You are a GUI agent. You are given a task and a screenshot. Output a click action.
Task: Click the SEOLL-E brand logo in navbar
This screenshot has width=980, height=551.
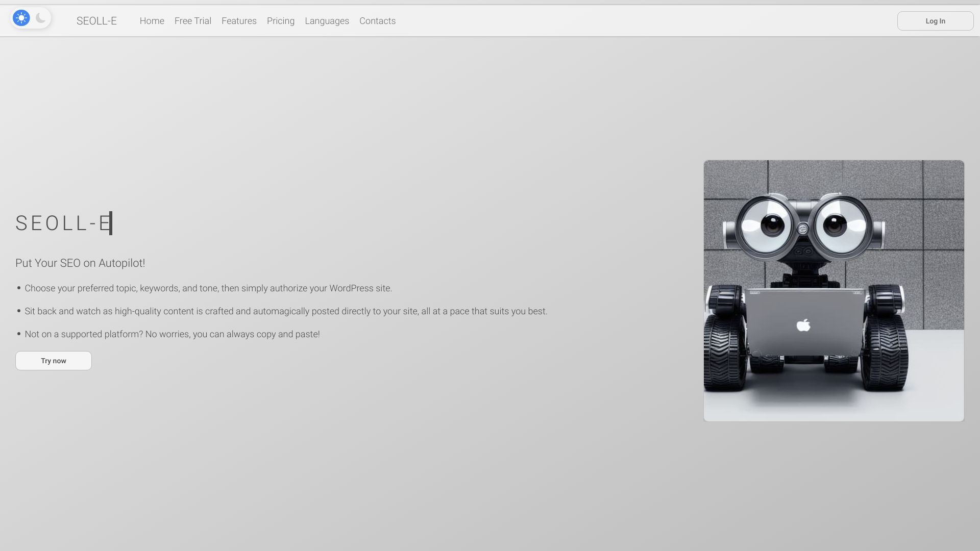(x=96, y=21)
